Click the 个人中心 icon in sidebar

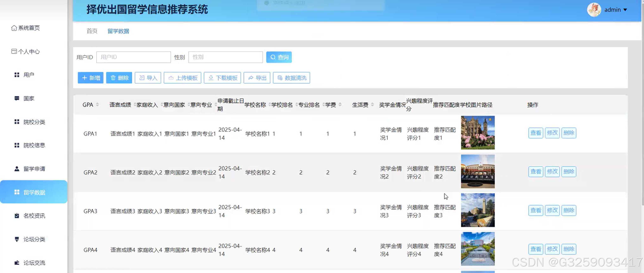14,51
